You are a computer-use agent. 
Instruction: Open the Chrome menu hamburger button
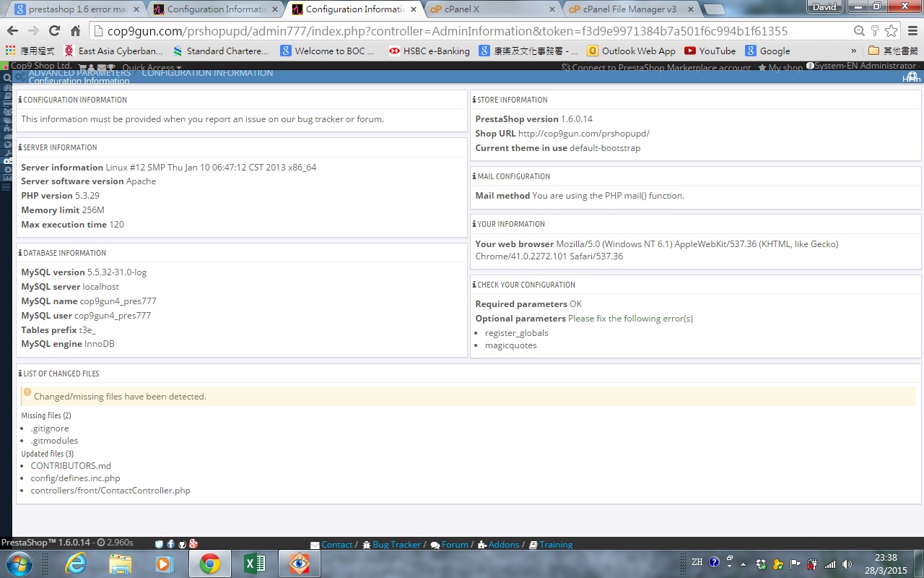[911, 31]
